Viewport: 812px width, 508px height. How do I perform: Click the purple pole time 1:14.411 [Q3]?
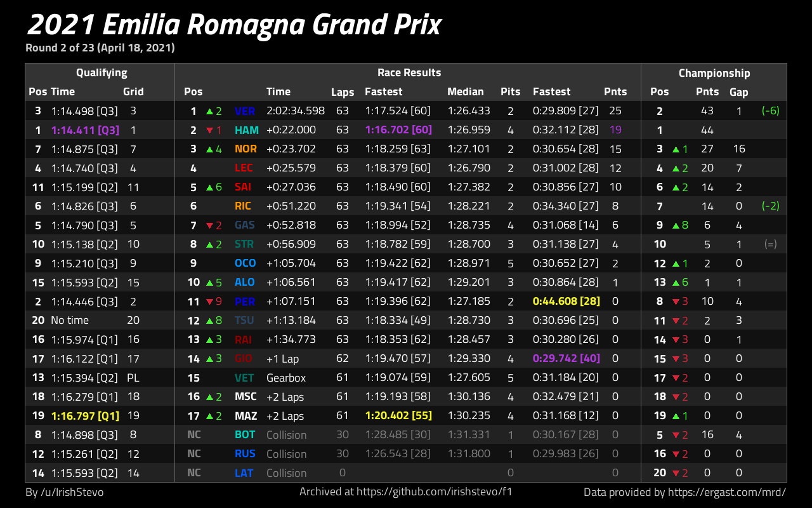pyautogui.click(x=86, y=130)
